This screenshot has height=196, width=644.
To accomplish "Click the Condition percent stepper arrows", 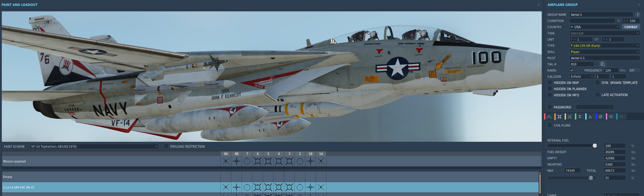I will point(625,21).
